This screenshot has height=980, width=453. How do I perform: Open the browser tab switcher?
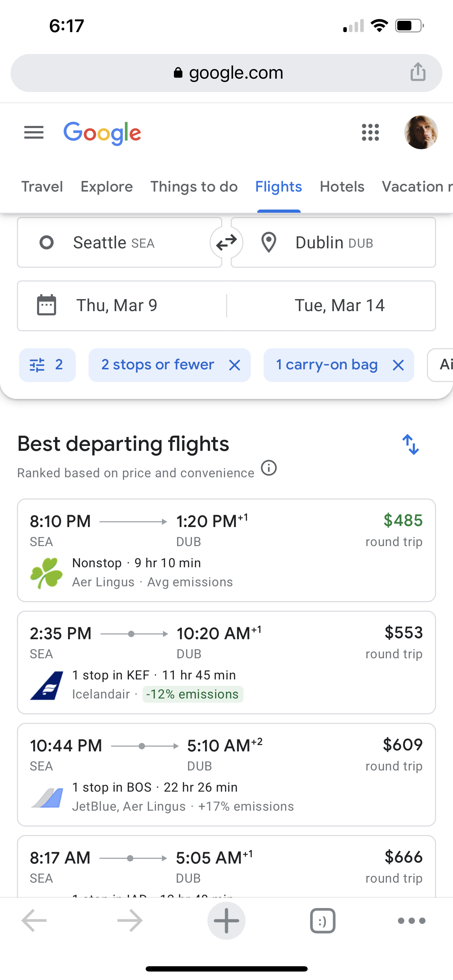(322, 921)
